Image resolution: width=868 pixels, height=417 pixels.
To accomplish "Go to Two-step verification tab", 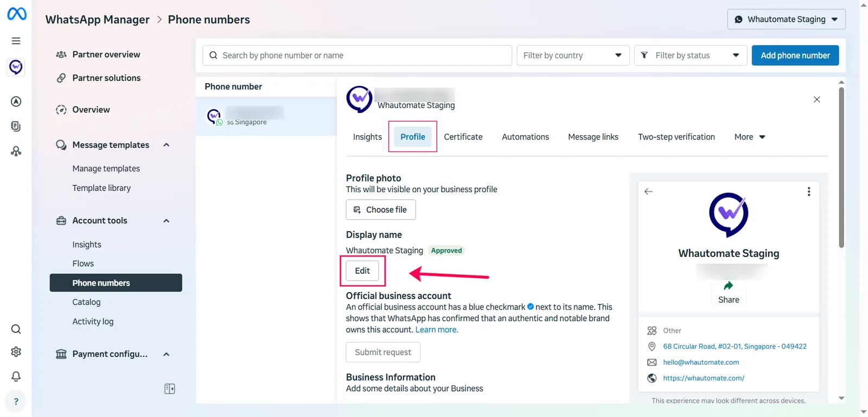I will (x=676, y=137).
